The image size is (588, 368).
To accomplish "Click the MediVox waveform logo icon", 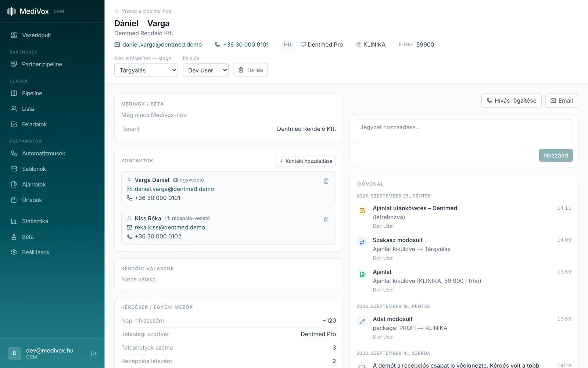I will (x=11, y=11).
